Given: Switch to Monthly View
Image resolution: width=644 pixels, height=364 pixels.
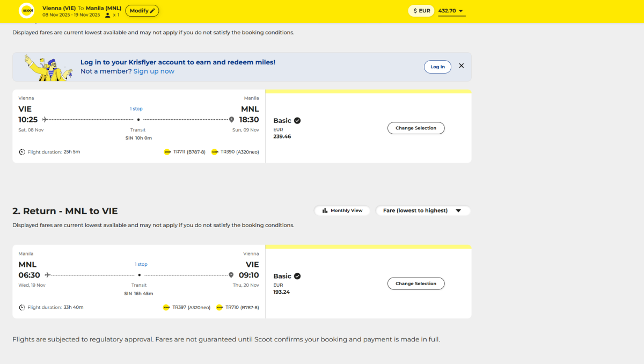Looking at the screenshot, I should pos(342,210).
